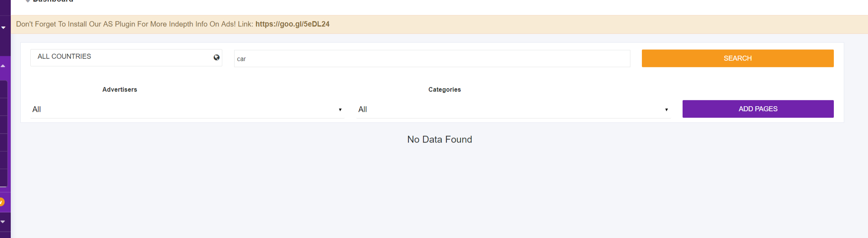Click the "No Data Found" message
Image resolution: width=868 pixels, height=238 pixels.
coord(440,140)
